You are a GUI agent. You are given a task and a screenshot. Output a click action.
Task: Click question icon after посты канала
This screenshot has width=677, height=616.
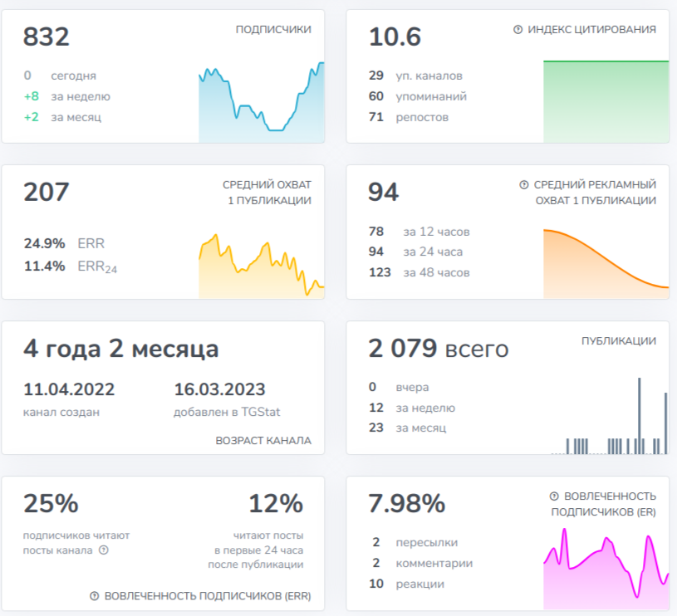click(x=104, y=550)
